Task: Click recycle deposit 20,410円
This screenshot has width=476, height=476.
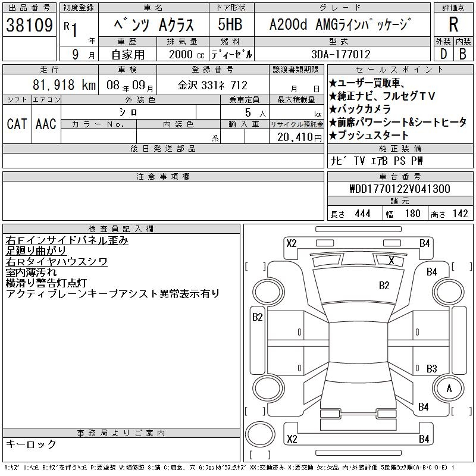Action: point(299,137)
